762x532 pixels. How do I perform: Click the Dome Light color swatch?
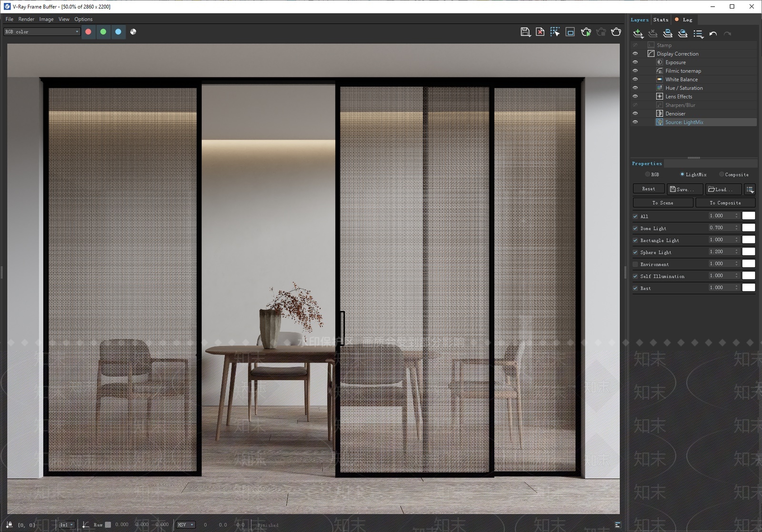[749, 228]
